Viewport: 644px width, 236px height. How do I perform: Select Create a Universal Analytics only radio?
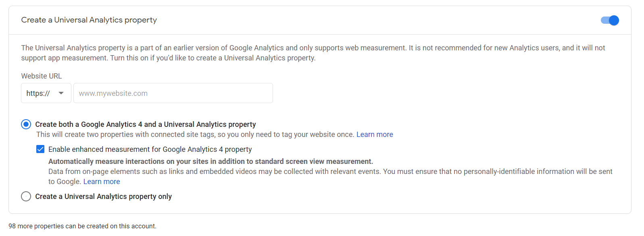click(x=26, y=197)
